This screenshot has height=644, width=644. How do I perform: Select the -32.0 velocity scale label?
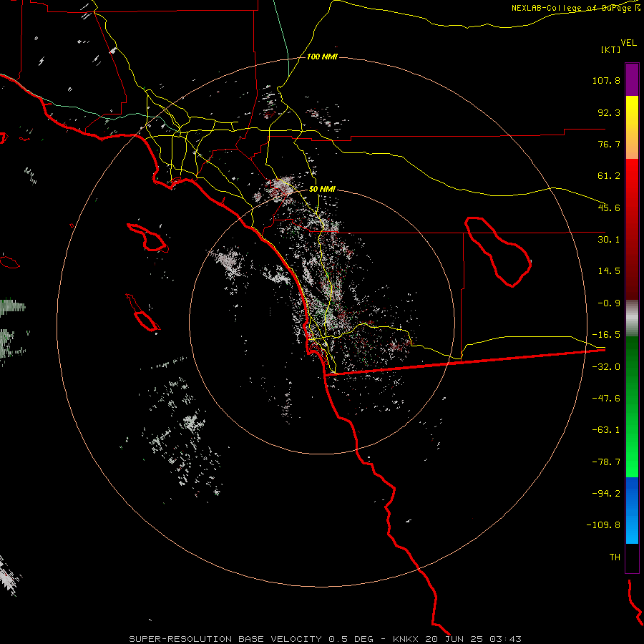tap(606, 367)
